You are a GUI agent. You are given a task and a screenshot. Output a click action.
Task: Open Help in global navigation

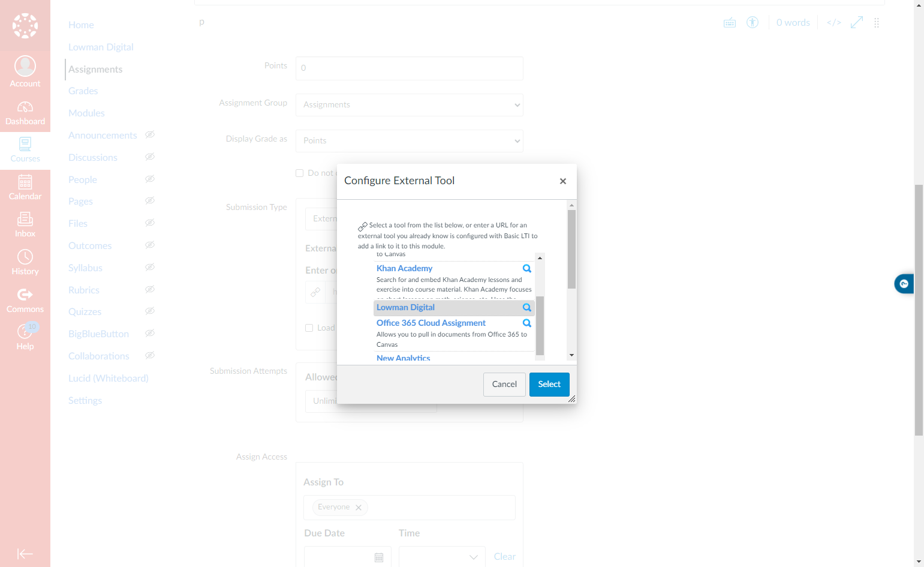(25, 337)
